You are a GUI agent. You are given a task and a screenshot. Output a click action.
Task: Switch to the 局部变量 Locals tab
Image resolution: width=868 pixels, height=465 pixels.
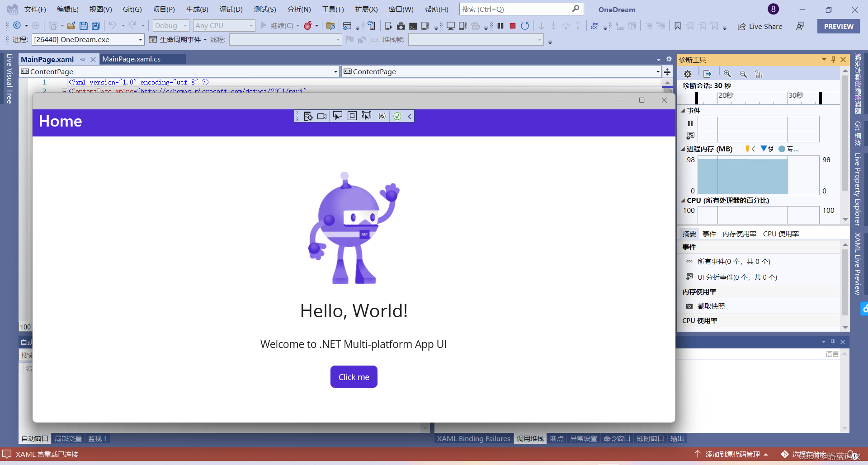(x=68, y=438)
